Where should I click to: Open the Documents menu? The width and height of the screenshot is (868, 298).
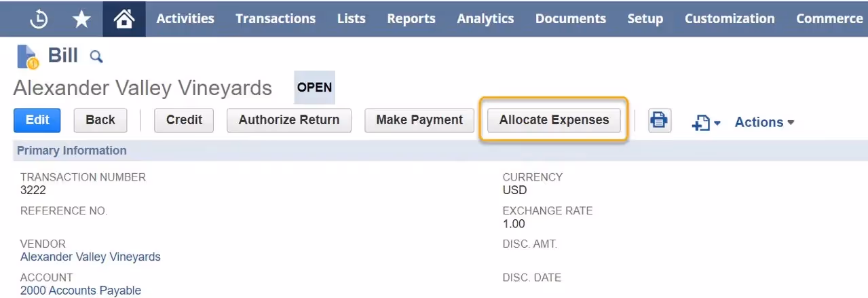coord(571,19)
